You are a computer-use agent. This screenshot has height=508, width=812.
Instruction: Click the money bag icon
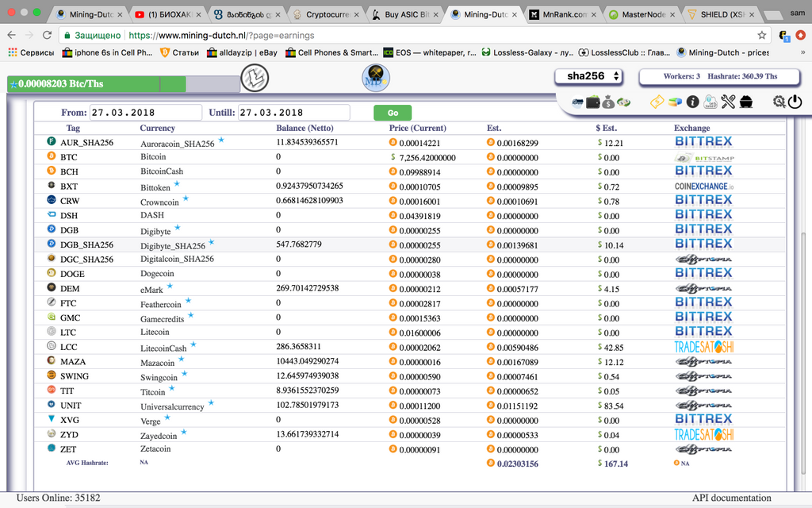click(608, 102)
